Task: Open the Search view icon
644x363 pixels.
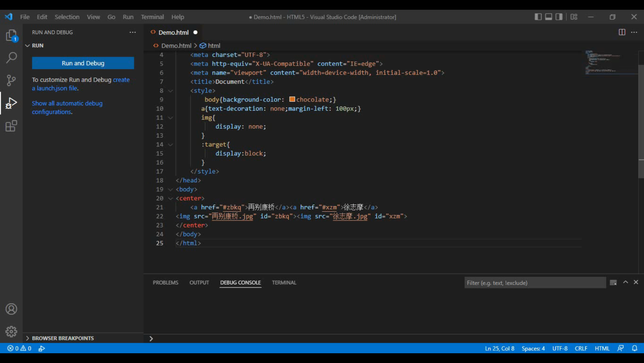Action: click(11, 57)
